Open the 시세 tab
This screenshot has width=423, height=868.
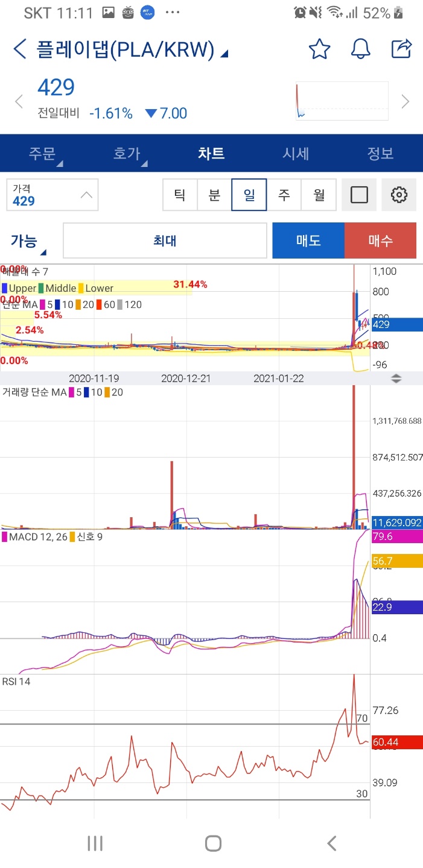(296, 153)
